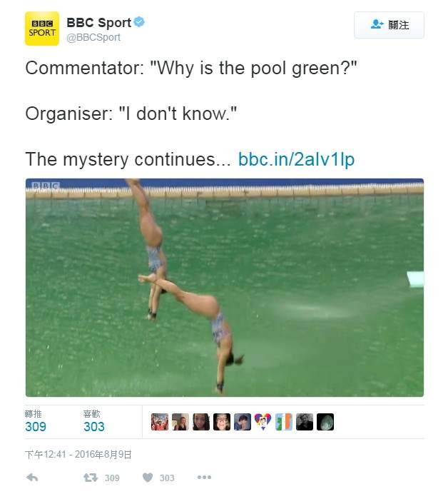This screenshot has width=448, height=494.
Task: Follow BBC Sport with the 關注 button
Action: coord(389,25)
